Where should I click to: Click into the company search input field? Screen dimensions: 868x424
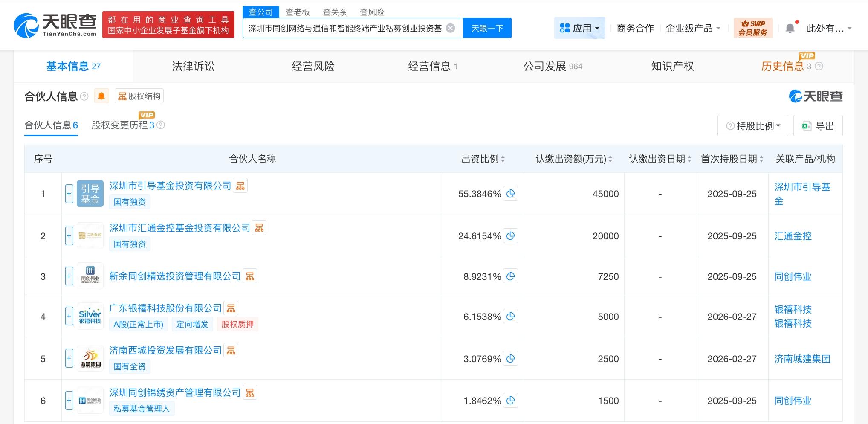coord(345,28)
